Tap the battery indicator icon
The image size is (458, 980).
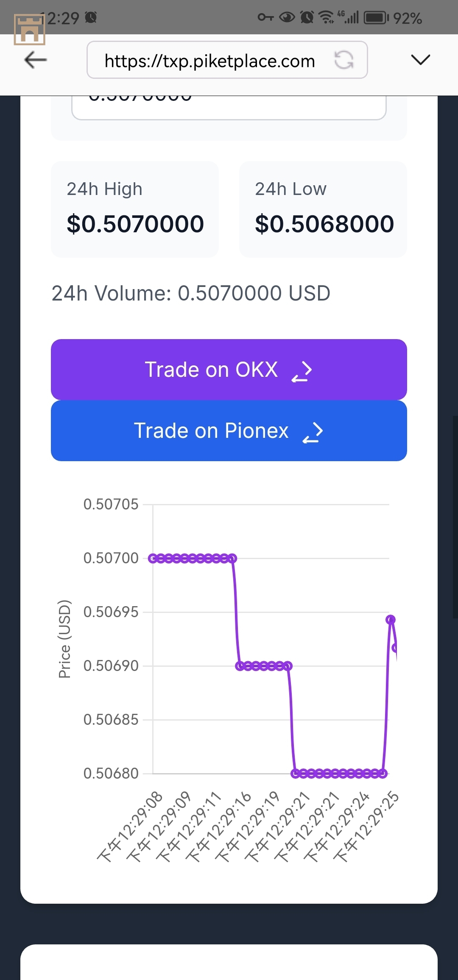click(377, 17)
